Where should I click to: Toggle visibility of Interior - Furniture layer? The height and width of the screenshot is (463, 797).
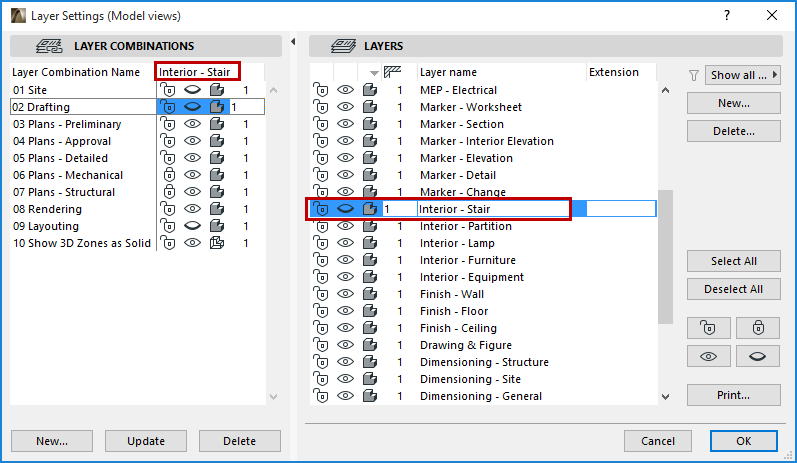click(x=345, y=260)
